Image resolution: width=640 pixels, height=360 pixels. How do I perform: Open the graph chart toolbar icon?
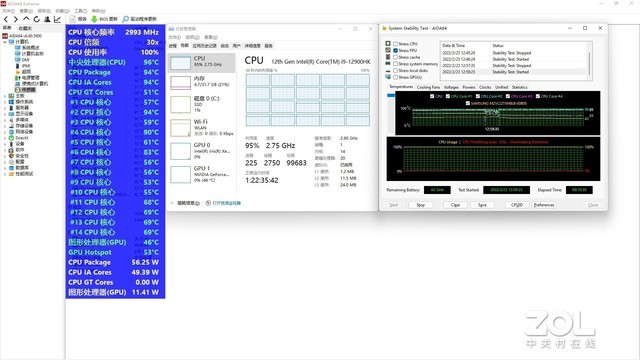pyautogui.click(x=58, y=19)
